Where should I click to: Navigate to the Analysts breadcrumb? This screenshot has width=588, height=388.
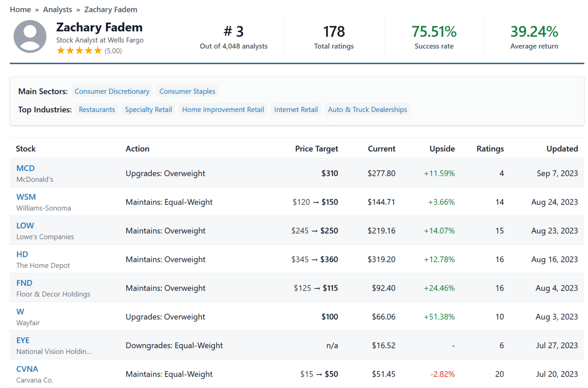[x=57, y=9]
